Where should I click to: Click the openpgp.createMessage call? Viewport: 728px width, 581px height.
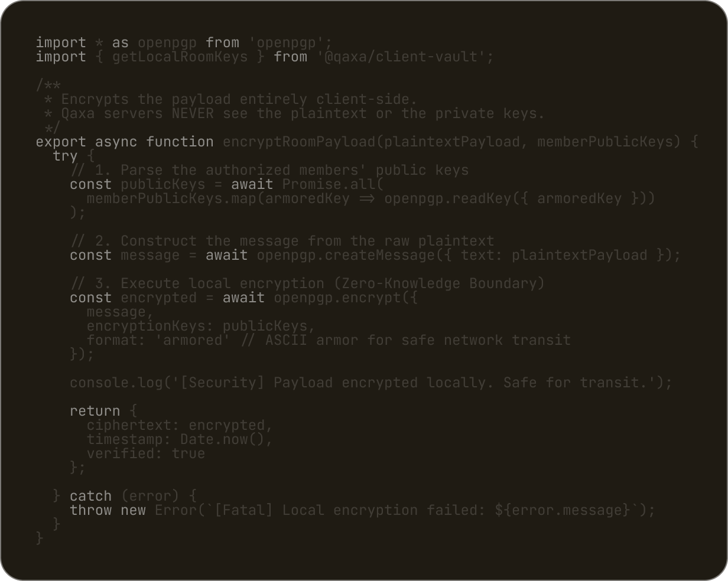[346, 255]
